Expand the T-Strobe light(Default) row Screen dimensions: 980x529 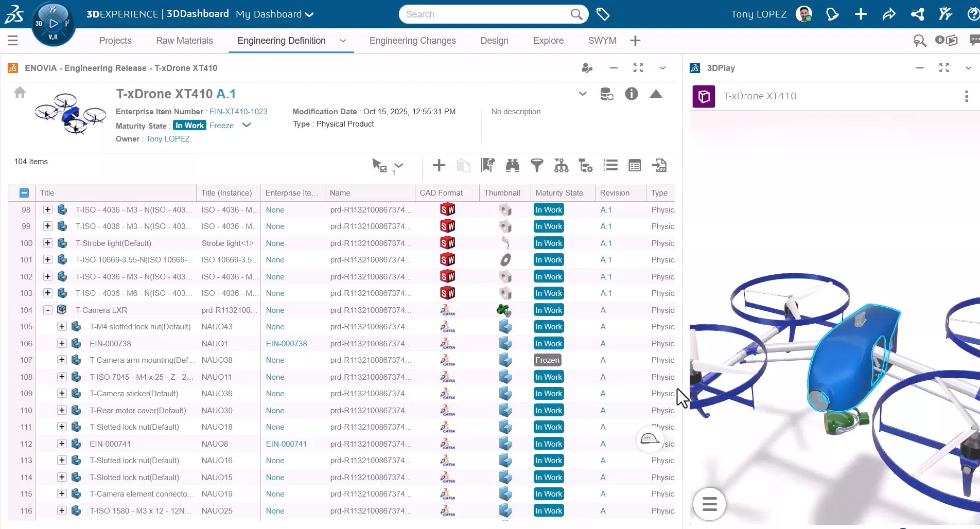(x=48, y=243)
